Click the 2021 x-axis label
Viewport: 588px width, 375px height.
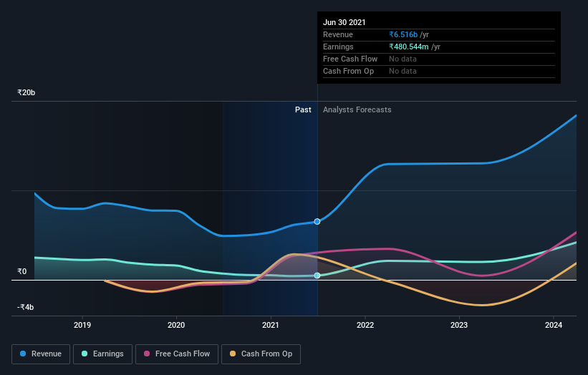point(271,325)
